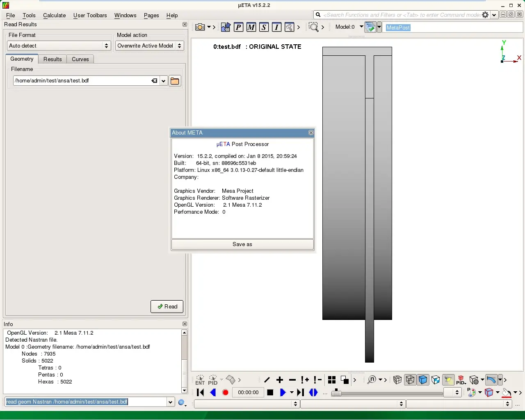Open the Tools menu
525x420 pixels.
click(x=29, y=15)
